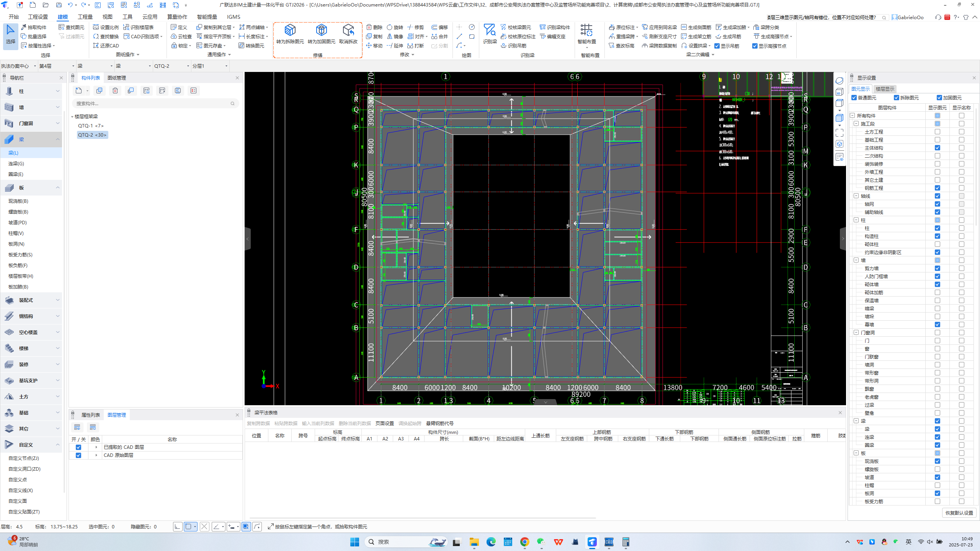Click the 移动 tool
The height and width of the screenshot is (551, 980).
374,46
